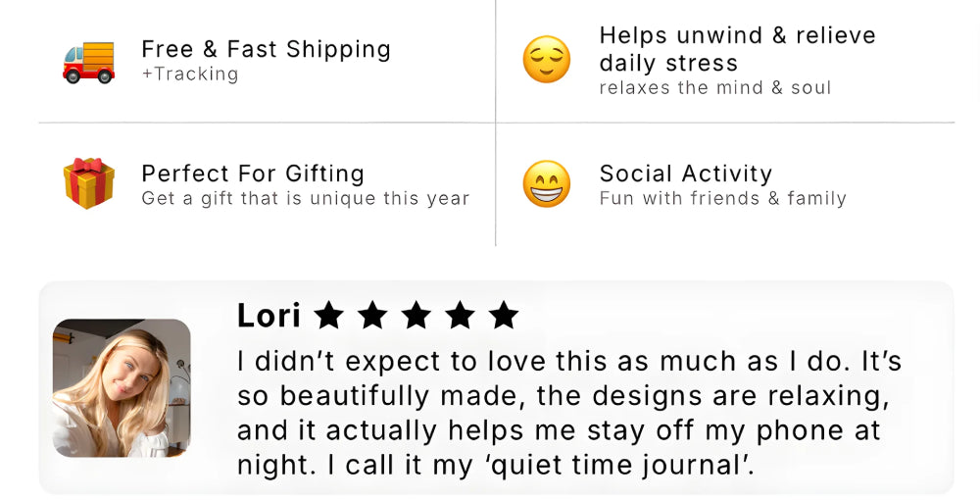Open Lori's profile photo
Screen dimensions: 980x500
pos(122,388)
